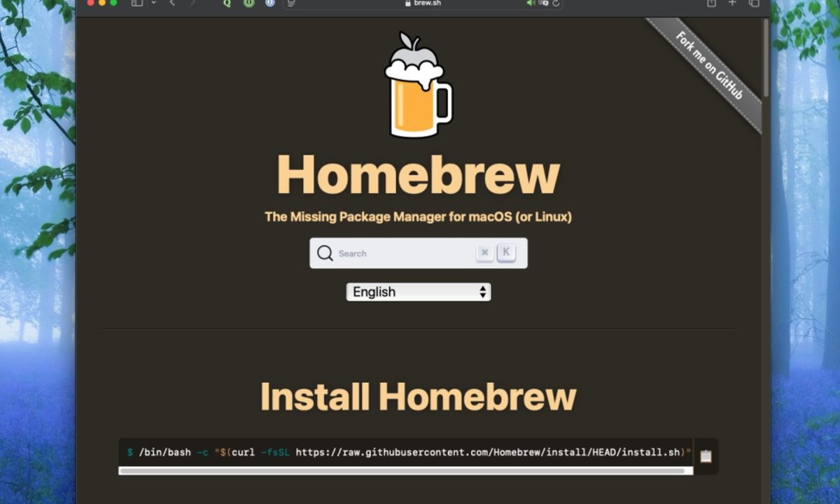Open the 1Password extension icon
The width and height of the screenshot is (840, 504).
point(270,3)
